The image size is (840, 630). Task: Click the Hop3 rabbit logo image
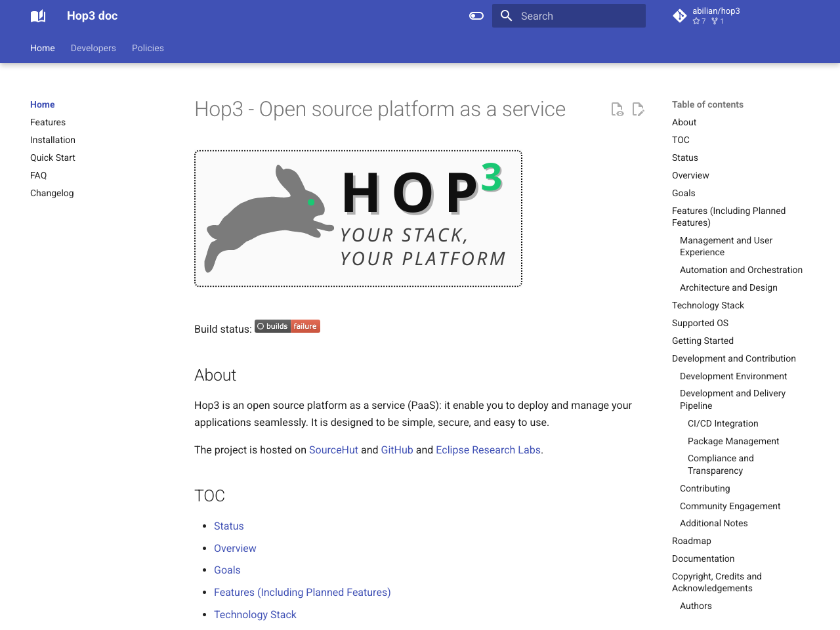(x=358, y=218)
